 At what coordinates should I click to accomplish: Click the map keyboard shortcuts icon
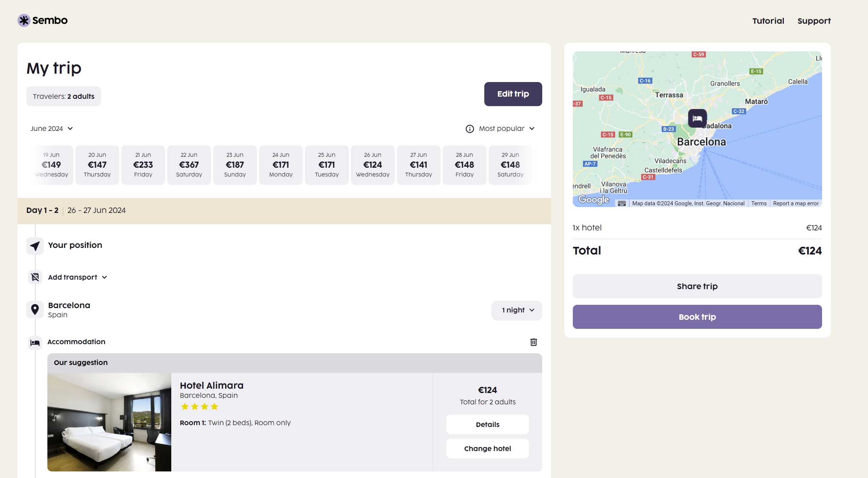622,203
